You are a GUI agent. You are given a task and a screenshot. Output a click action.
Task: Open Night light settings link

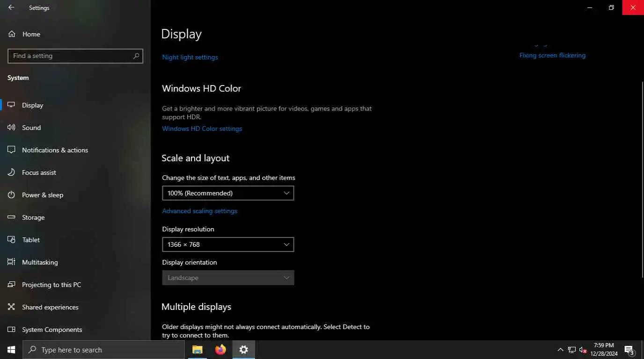pos(190,57)
